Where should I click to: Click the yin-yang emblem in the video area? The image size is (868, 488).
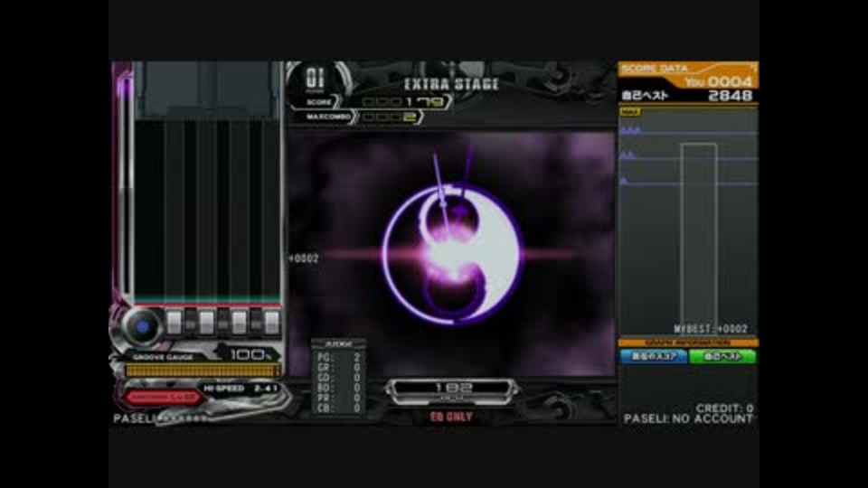point(452,255)
